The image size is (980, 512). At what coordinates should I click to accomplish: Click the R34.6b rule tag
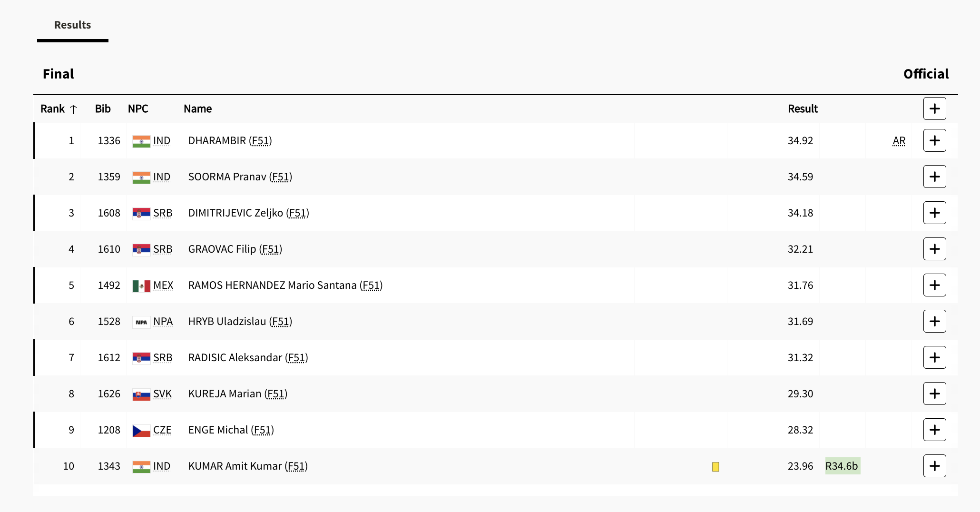(x=842, y=466)
